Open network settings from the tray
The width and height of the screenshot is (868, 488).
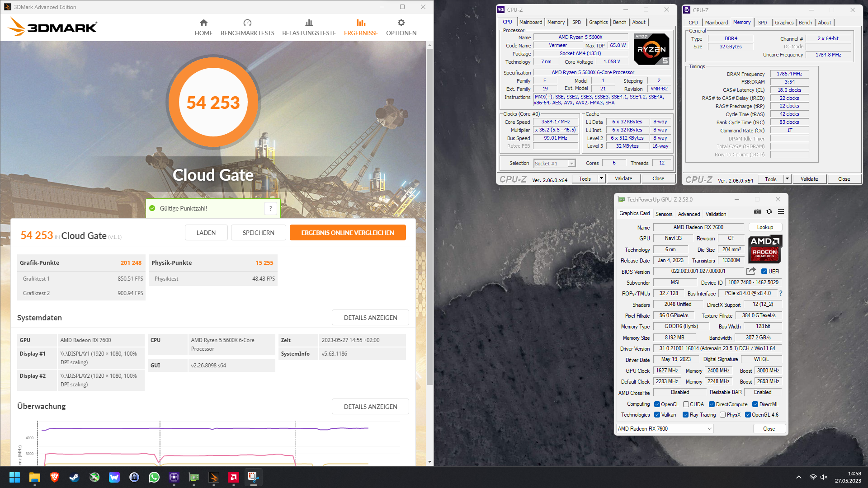(x=813, y=477)
